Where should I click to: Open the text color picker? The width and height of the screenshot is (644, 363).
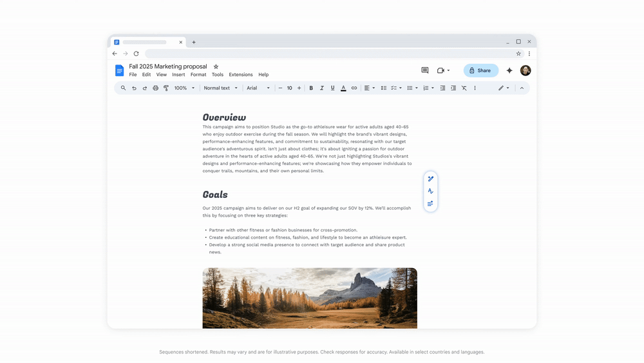pos(343,88)
